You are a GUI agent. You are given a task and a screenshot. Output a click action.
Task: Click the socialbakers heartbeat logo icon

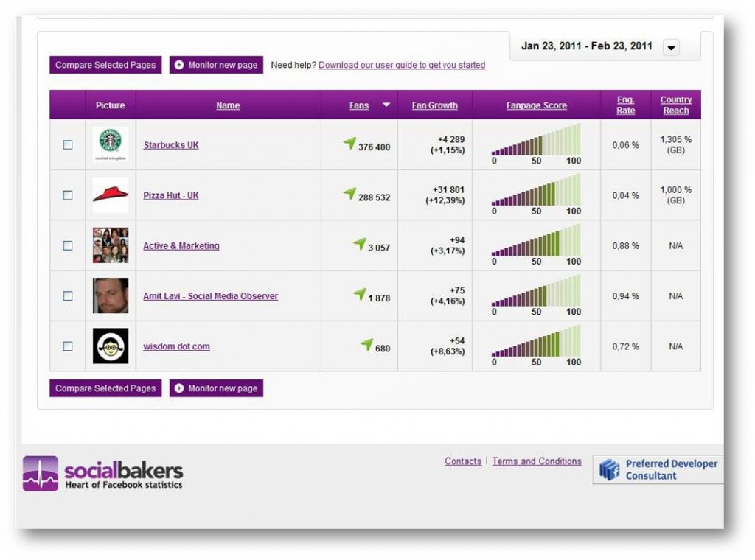(x=41, y=473)
